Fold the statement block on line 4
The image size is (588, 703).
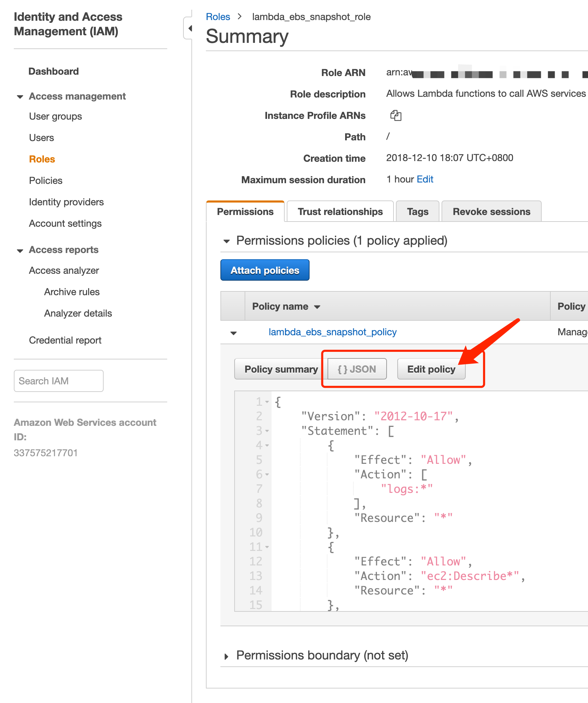pos(267,446)
